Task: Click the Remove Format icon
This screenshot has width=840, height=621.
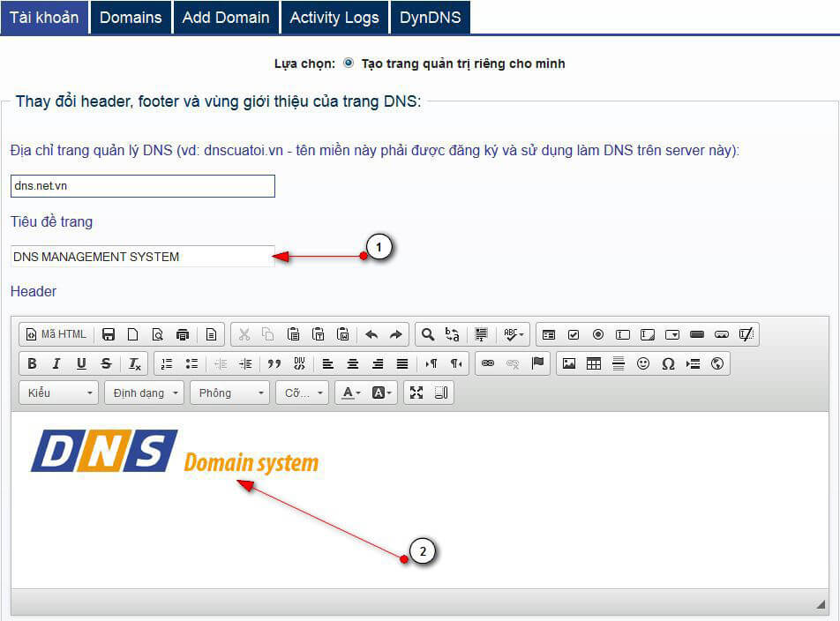Action: pyautogui.click(x=134, y=364)
